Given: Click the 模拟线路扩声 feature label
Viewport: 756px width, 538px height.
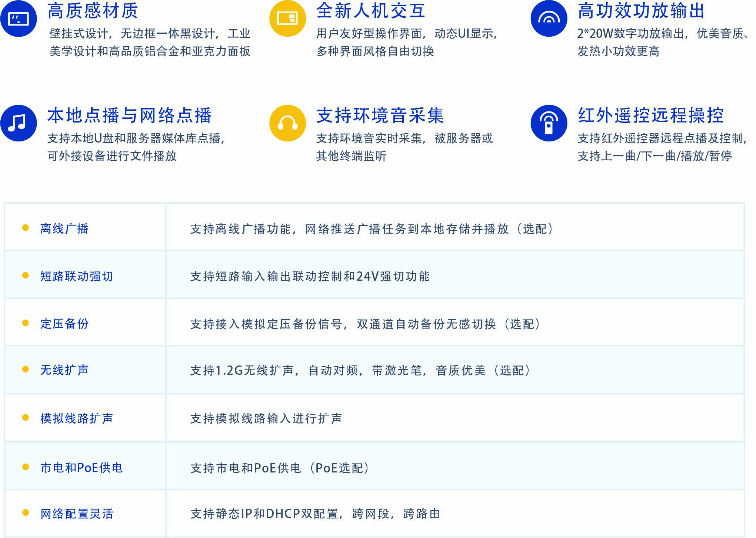Looking at the screenshot, I should 76,418.
